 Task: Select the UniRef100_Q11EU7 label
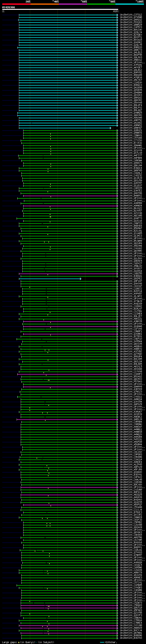[x=131, y=186]
